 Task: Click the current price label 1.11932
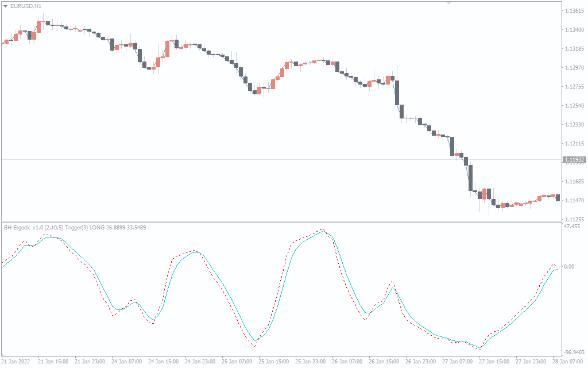[x=574, y=159]
